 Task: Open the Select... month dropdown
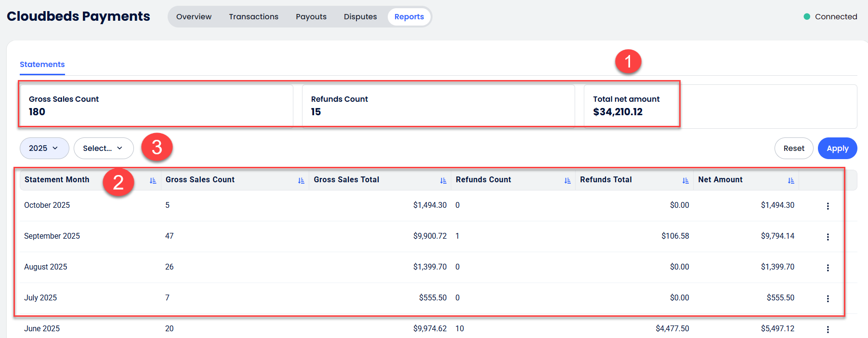(x=103, y=148)
